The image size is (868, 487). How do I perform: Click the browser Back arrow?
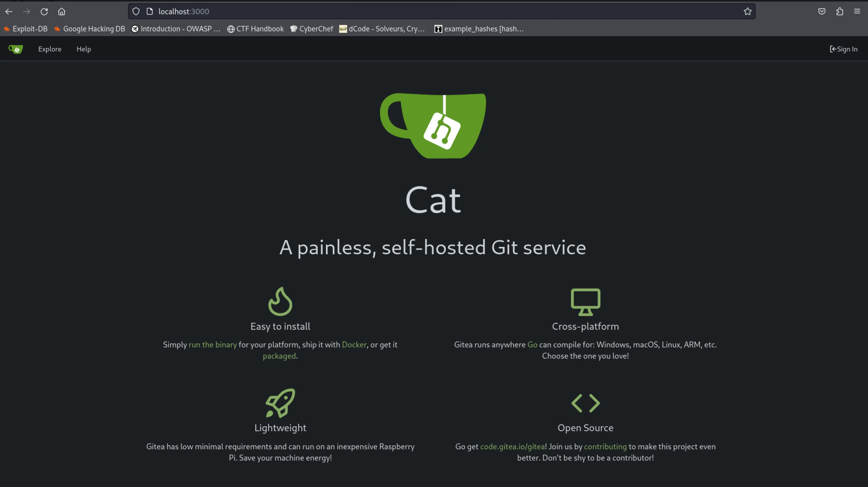click(9, 12)
